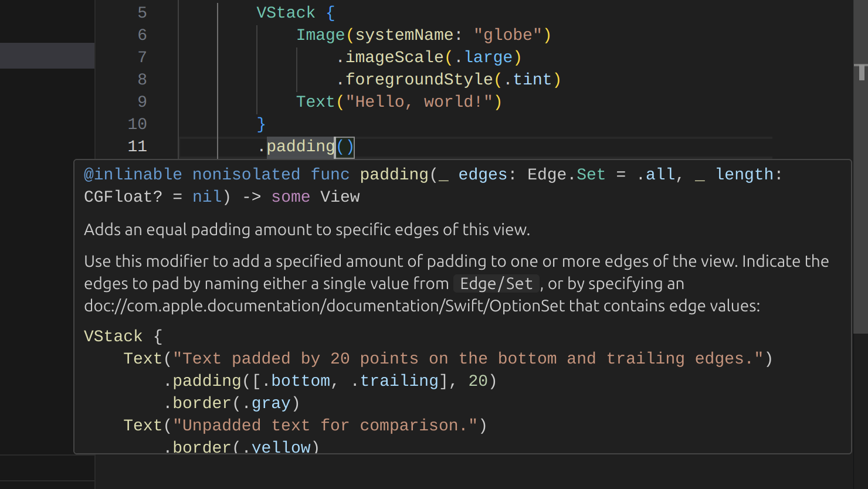
Task: Click the edges parameter in the signature
Action: click(x=483, y=175)
